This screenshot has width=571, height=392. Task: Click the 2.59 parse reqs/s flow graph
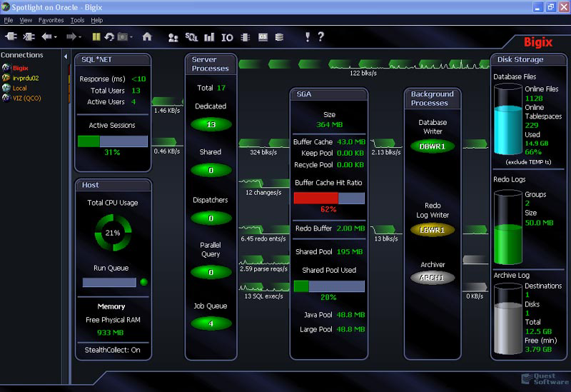264,261
